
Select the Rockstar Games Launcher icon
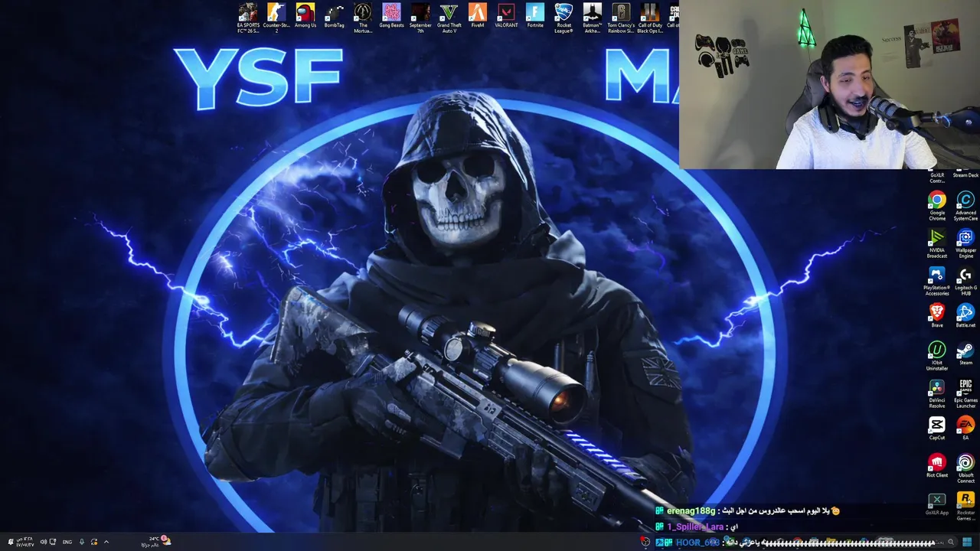(x=965, y=507)
